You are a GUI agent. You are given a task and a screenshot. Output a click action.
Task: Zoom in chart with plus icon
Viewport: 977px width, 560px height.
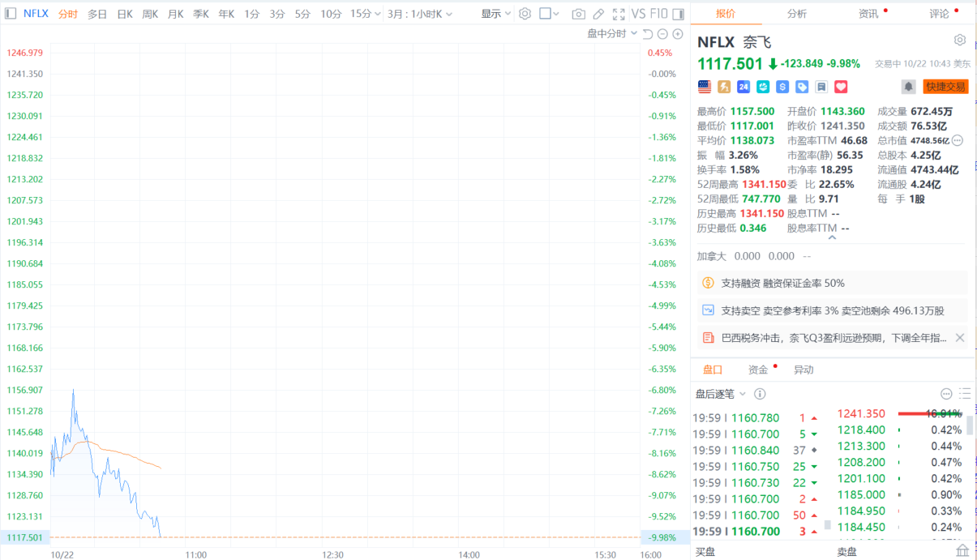point(678,34)
